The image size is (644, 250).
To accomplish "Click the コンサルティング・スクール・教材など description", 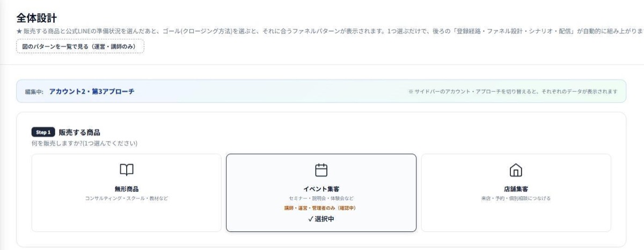I will (x=127, y=198).
